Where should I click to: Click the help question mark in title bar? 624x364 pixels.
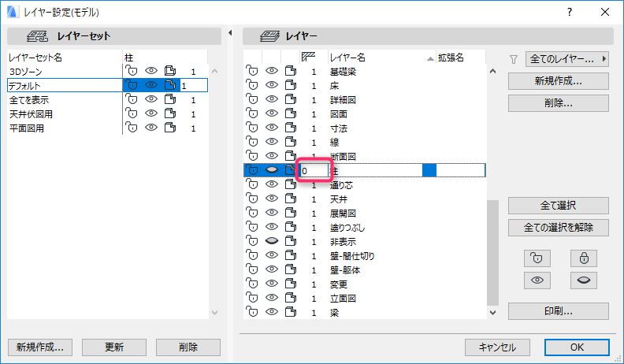point(570,12)
